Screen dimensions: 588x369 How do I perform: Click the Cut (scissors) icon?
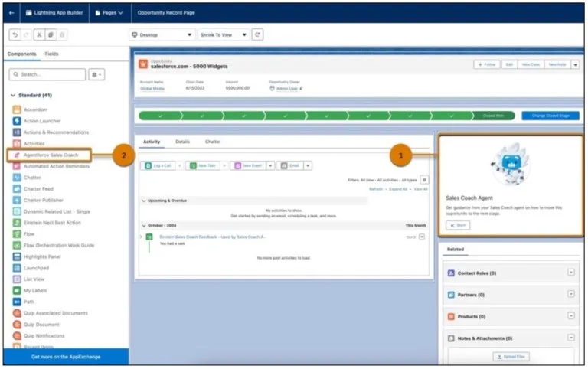(x=39, y=35)
